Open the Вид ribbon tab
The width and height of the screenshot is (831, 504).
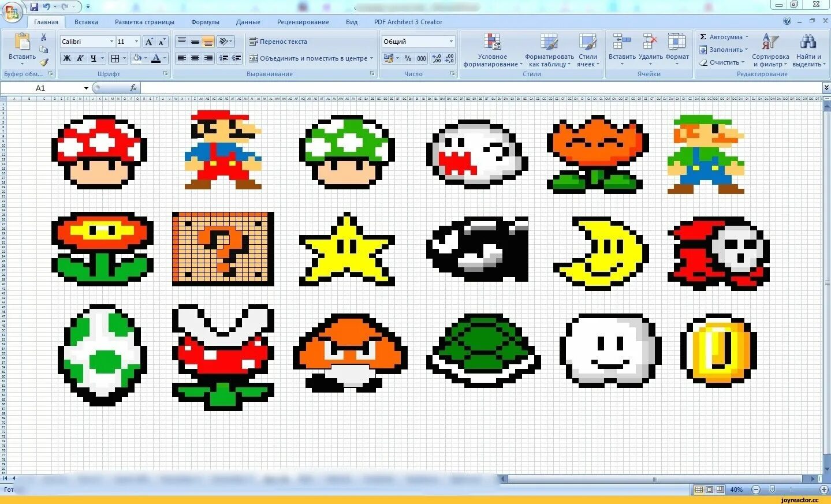(352, 22)
